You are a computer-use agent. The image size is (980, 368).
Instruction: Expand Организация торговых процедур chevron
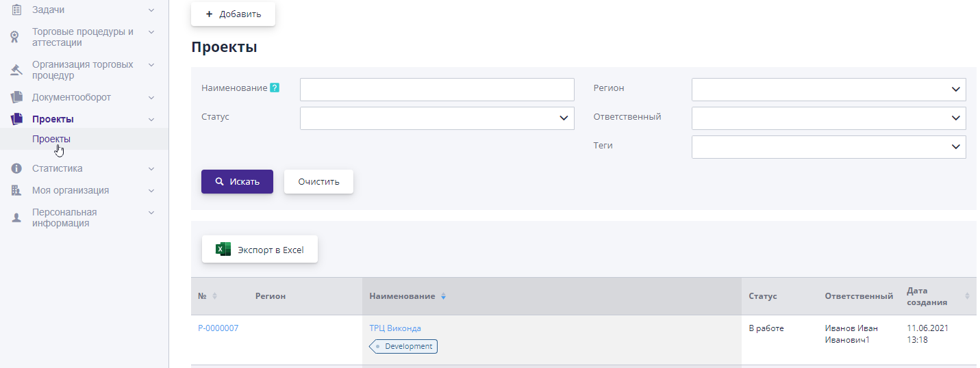click(x=151, y=64)
